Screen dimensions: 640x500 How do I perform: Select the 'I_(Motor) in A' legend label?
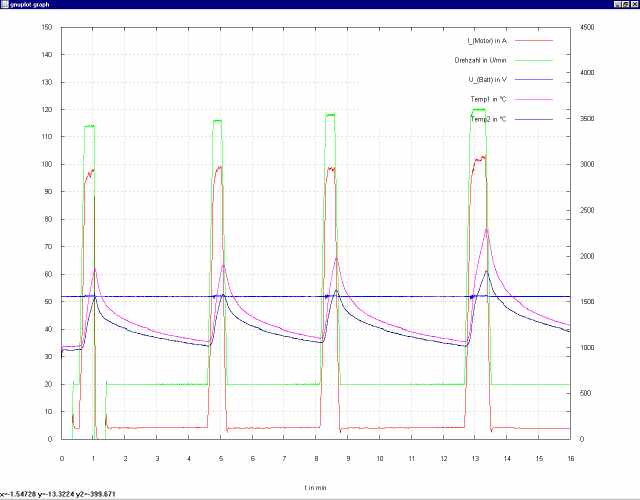click(x=487, y=41)
